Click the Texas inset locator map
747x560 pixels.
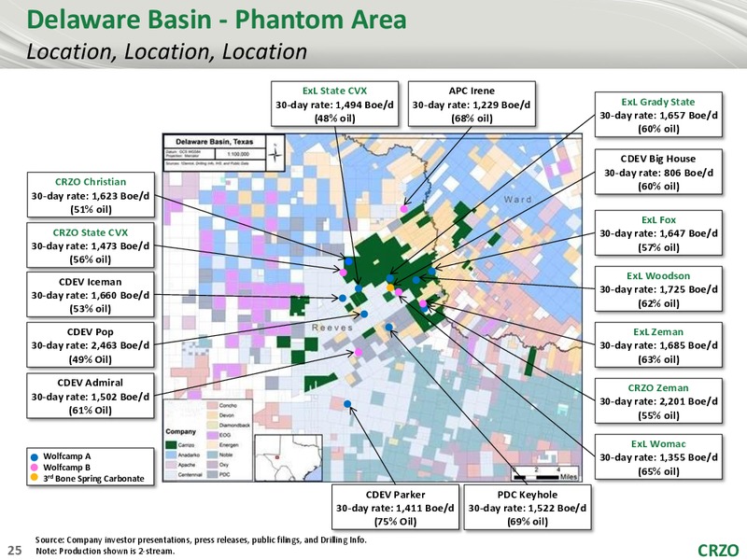[289, 457]
